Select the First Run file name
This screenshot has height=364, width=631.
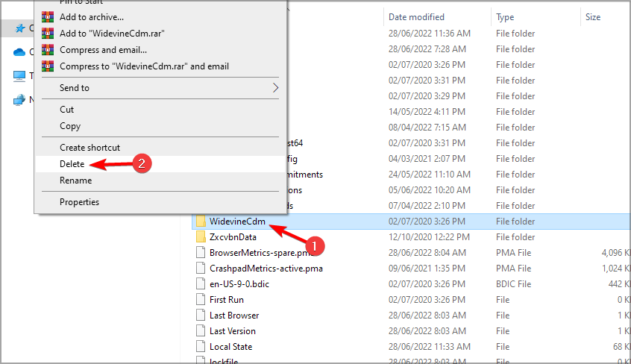pyautogui.click(x=227, y=300)
